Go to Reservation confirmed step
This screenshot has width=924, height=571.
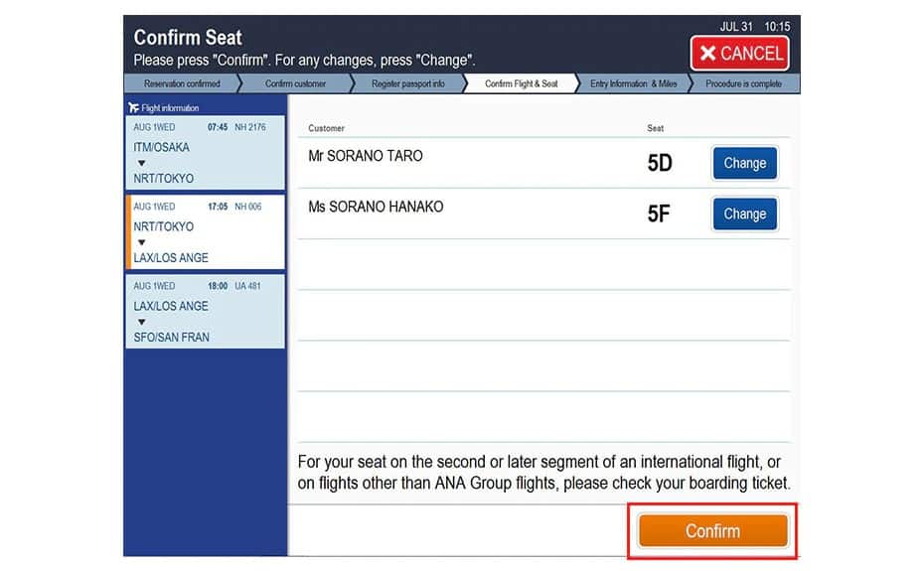coord(182,84)
